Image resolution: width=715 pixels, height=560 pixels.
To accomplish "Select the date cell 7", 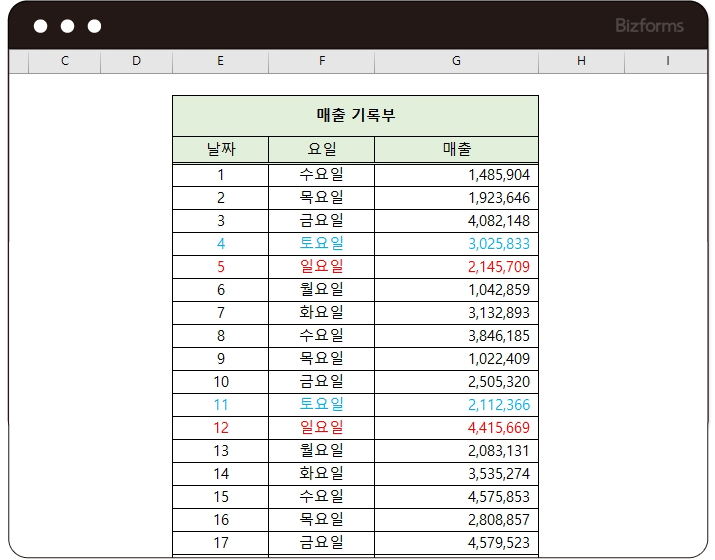I will pyautogui.click(x=221, y=313).
